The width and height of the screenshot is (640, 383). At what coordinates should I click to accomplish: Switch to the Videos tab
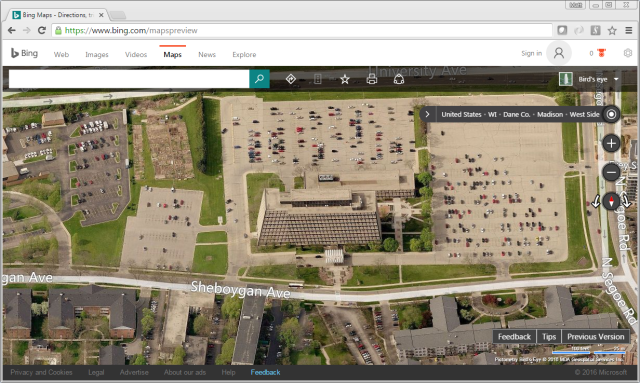point(136,54)
